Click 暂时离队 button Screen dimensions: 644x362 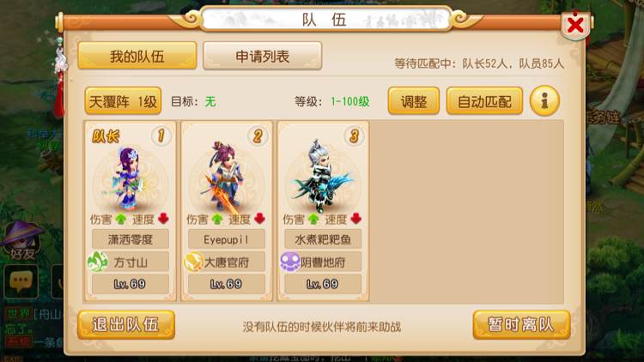tap(521, 324)
